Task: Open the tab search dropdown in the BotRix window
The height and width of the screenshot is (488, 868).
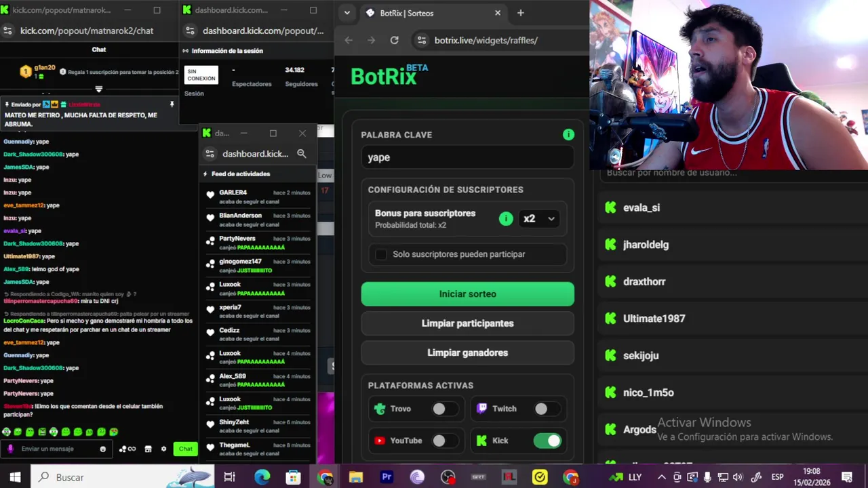Action: tap(347, 13)
